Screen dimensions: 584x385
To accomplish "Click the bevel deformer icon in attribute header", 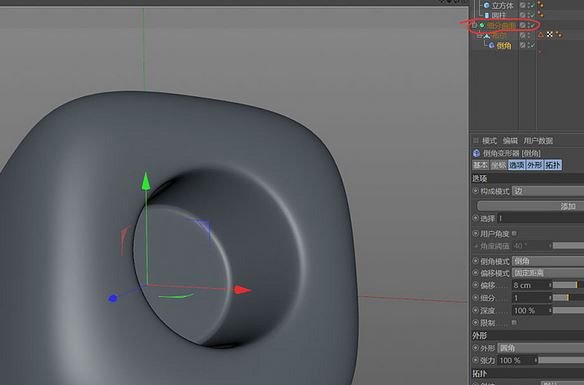I will [x=476, y=153].
